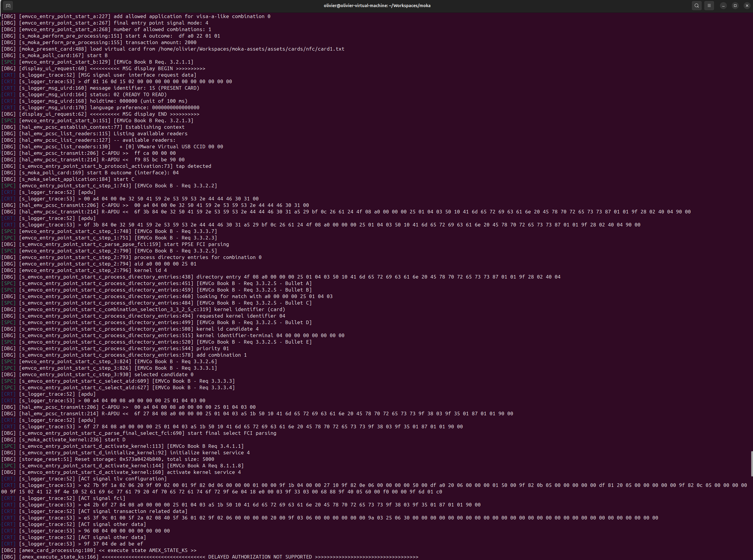
Task: Click 'Req 3.3.2.5 - Bullet A' line
Action: (157, 283)
